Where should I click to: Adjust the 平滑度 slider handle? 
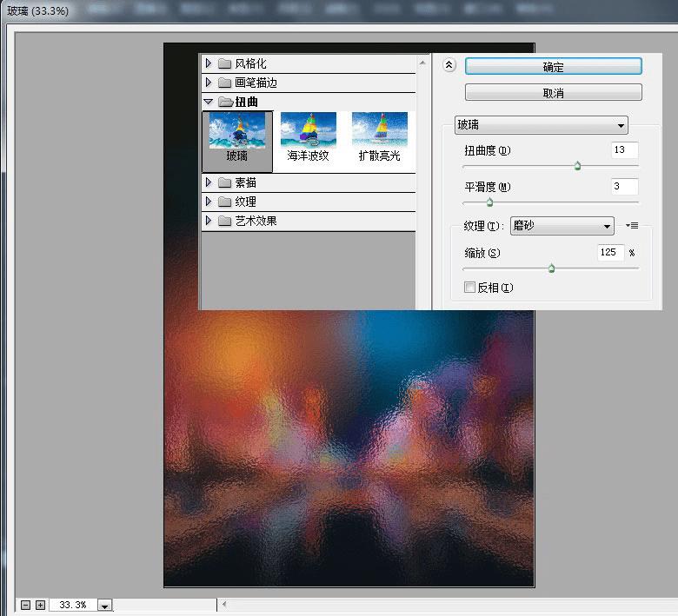(489, 202)
